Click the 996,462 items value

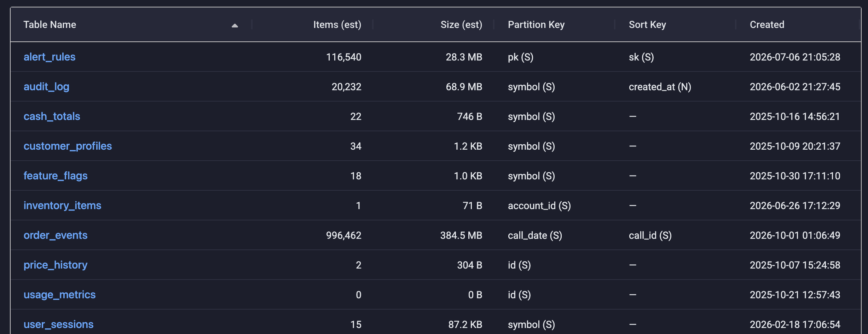pyautogui.click(x=343, y=235)
